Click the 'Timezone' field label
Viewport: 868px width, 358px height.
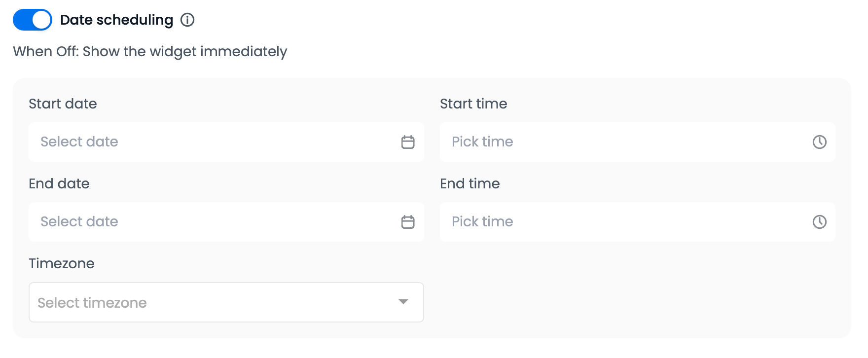62,264
